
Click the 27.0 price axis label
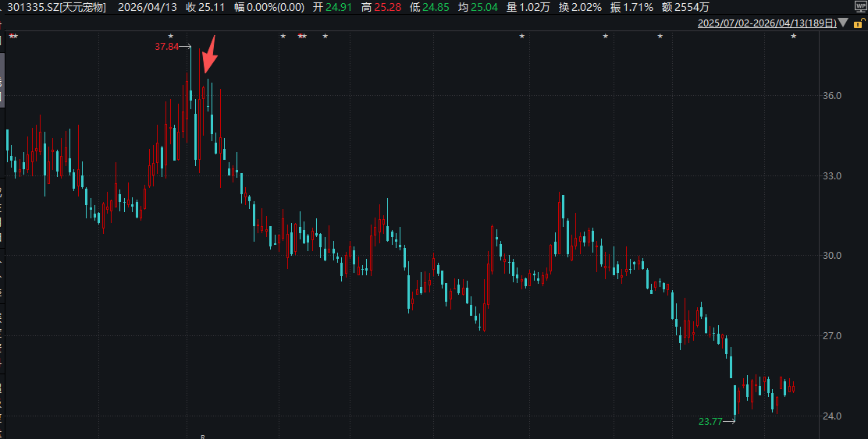(831, 336)
